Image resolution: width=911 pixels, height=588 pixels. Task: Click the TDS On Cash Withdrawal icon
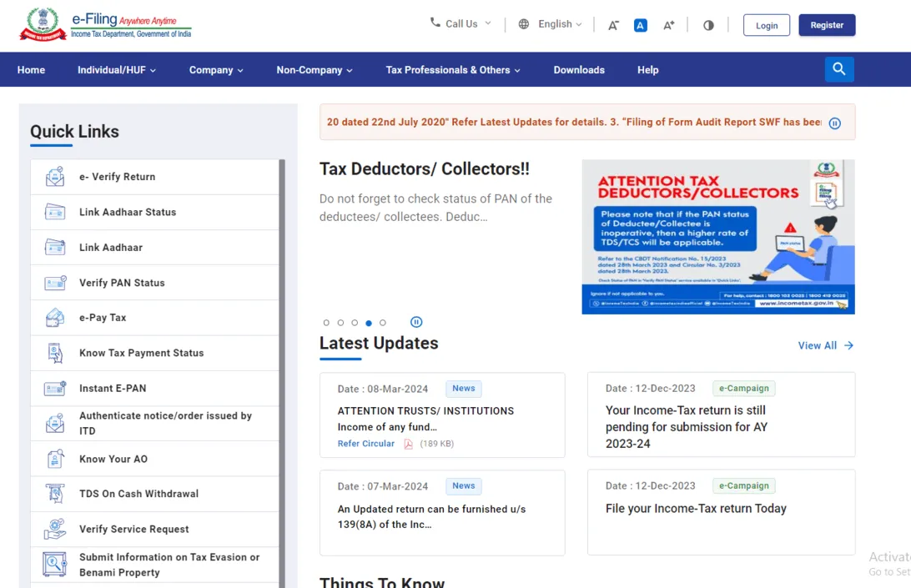click(55, 494)
